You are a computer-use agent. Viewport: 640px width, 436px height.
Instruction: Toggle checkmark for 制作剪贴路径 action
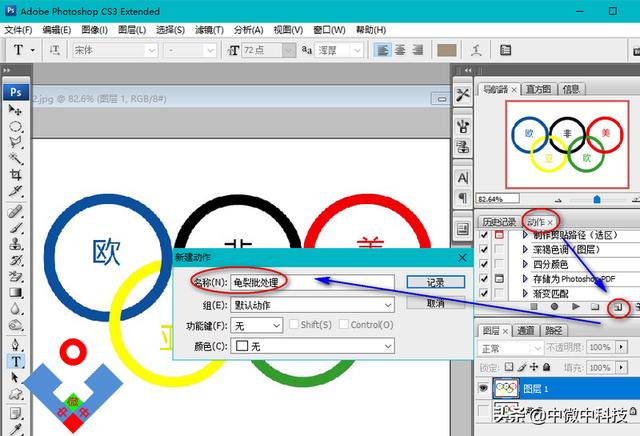(484, 235)
